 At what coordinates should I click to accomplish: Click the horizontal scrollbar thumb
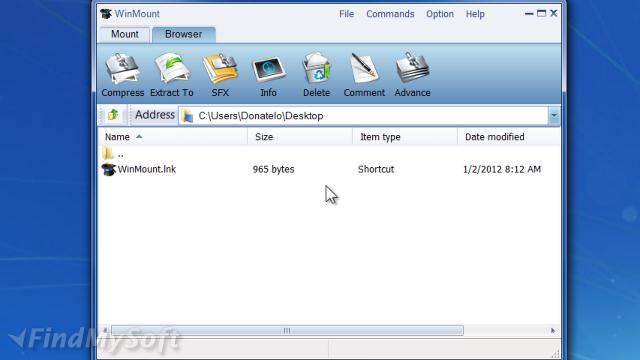287,330
